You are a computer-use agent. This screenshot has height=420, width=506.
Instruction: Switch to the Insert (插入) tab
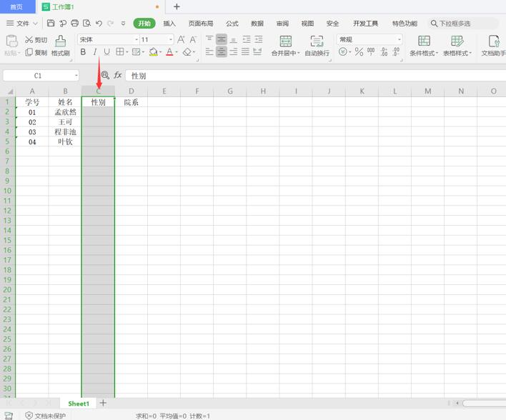(x=169, y=24)
